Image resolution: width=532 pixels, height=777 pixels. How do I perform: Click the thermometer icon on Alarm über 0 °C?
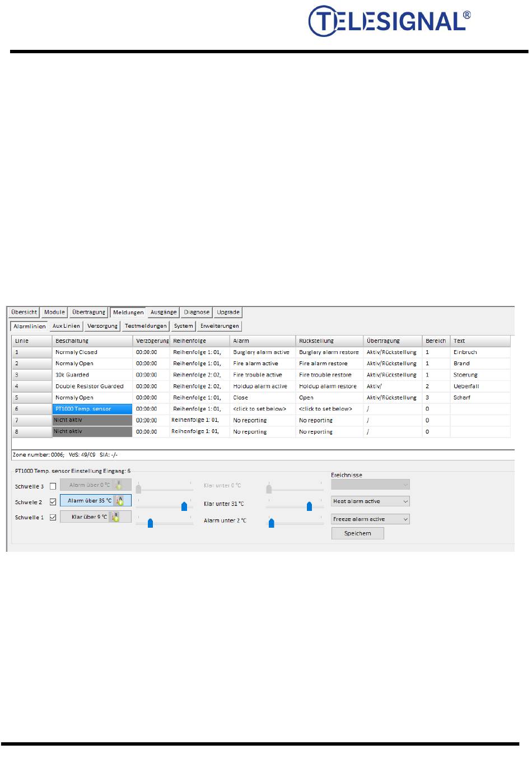point(119,485)
